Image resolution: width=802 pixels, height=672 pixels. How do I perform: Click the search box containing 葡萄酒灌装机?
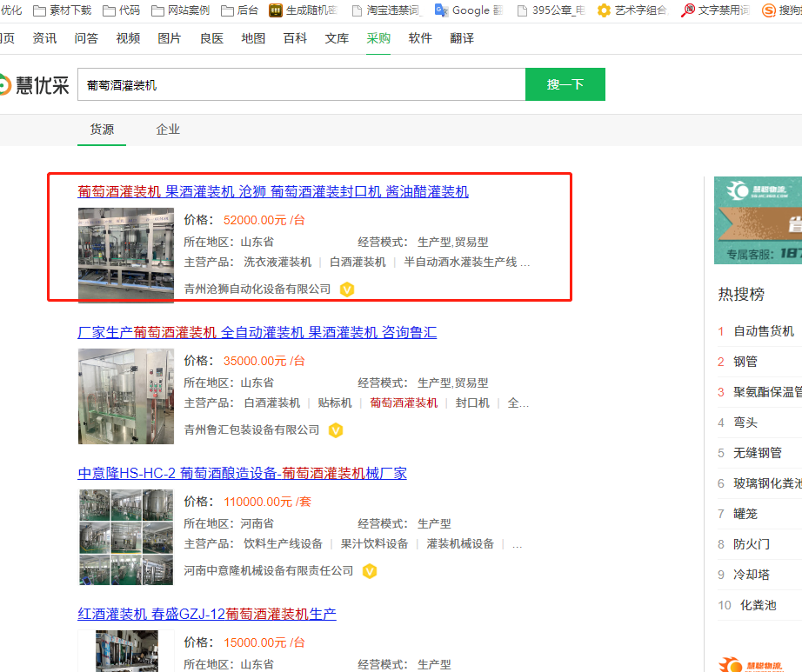(x=301, y=84)
